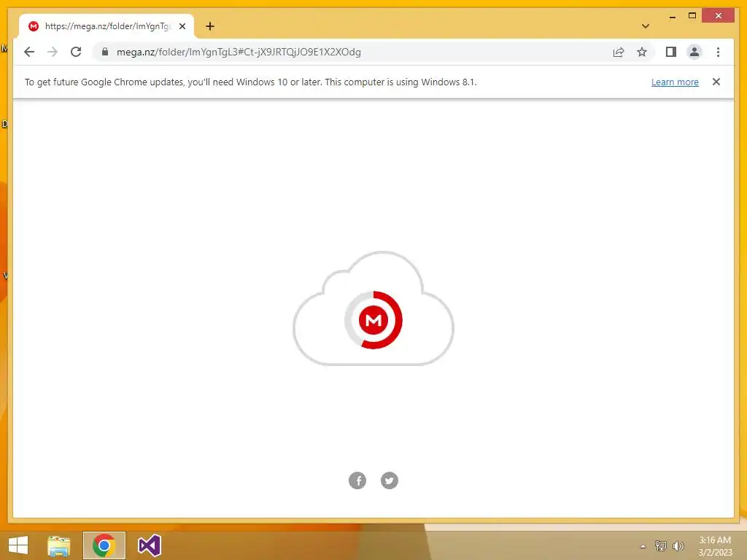Open a new tab with plus button
Screen dimensions: 747x560
pyautogui.click(x=210, y=26)
